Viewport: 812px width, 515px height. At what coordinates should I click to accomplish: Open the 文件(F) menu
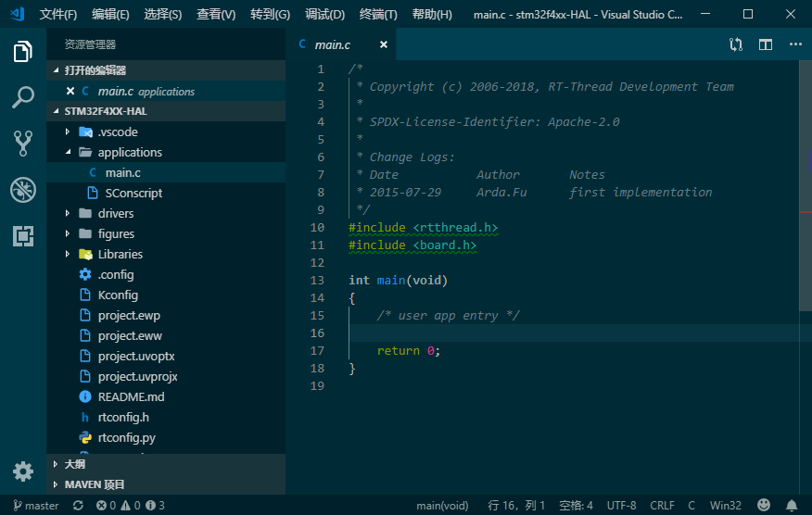pos(58,14)
